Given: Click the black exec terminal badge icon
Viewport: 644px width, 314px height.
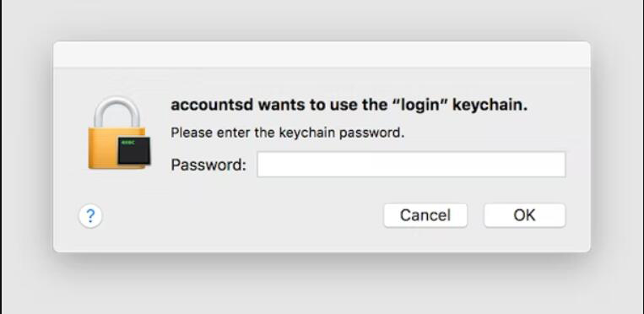Looking at the screenshot, I should point(134,151).
